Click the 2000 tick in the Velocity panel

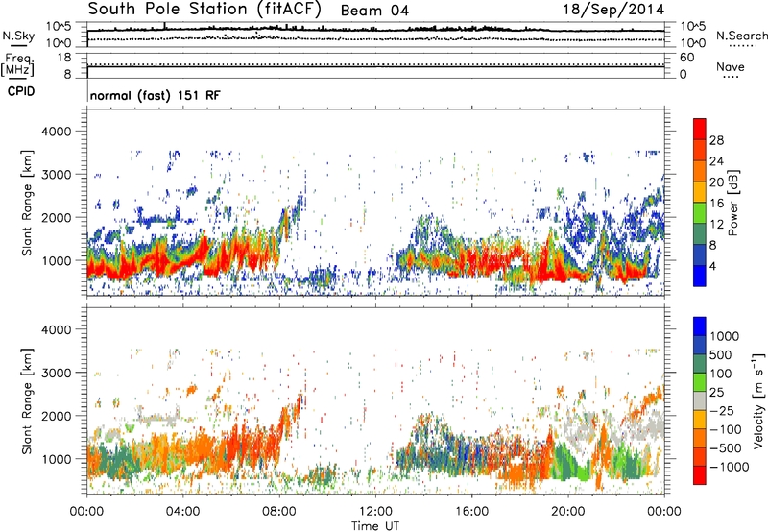click(x=56, y=416)
